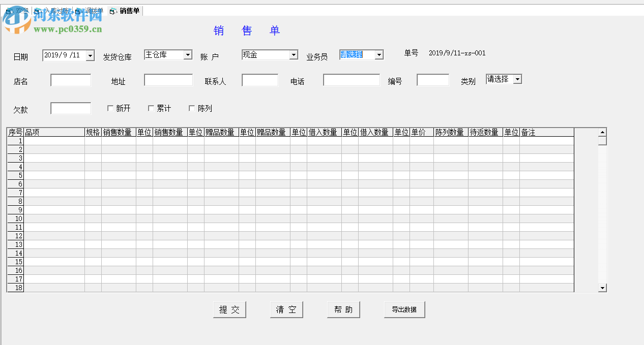
Task: Check the 累计 option
Action: click(x=151, y=108)
